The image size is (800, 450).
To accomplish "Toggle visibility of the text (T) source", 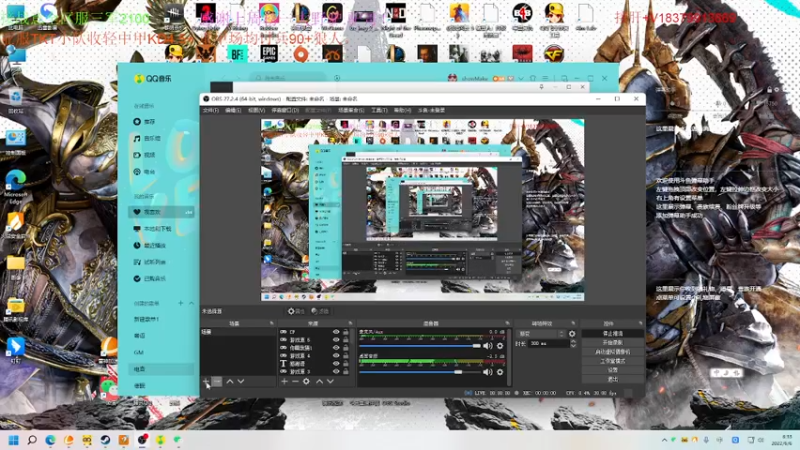I will pyautogui.click(x=336, y=364).
